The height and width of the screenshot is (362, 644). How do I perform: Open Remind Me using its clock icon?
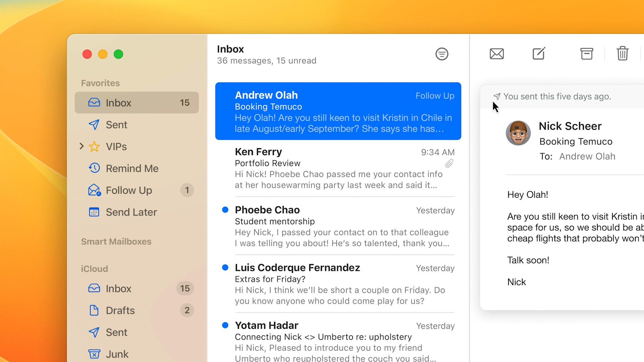click(x=94, y=168)
